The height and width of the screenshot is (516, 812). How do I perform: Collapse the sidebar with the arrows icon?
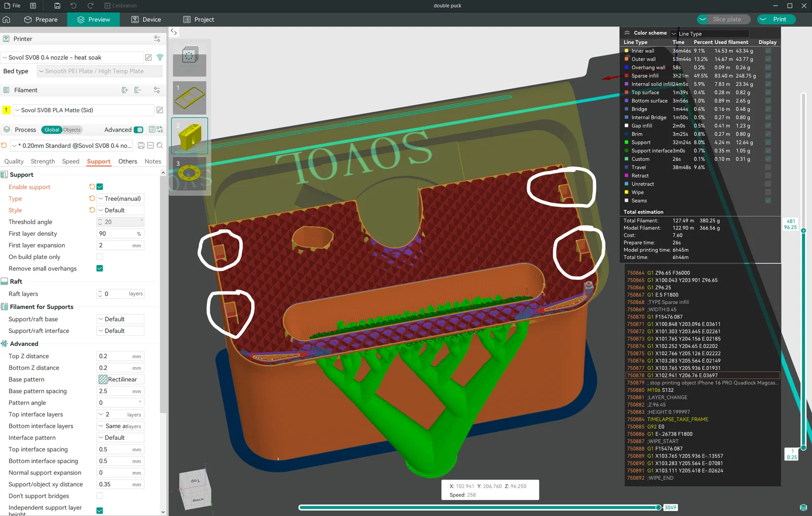pos(174,31)
